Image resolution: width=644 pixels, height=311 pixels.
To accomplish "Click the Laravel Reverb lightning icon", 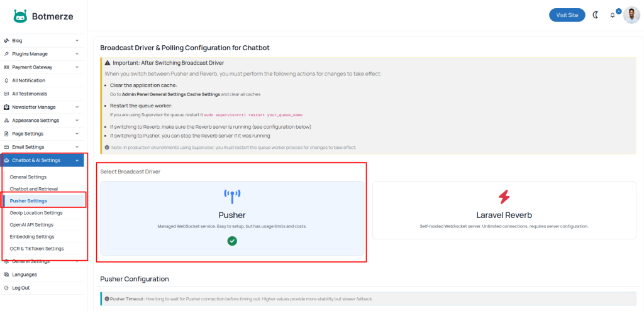I will pyautogui.click(x=504, y=197).
